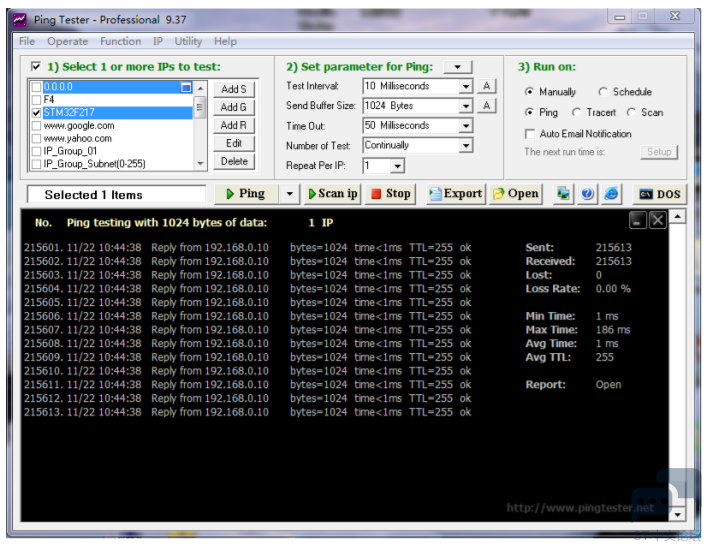Click the Delete button for IP list
Viewport: 710px width, 551px height.
pos(234,161)
